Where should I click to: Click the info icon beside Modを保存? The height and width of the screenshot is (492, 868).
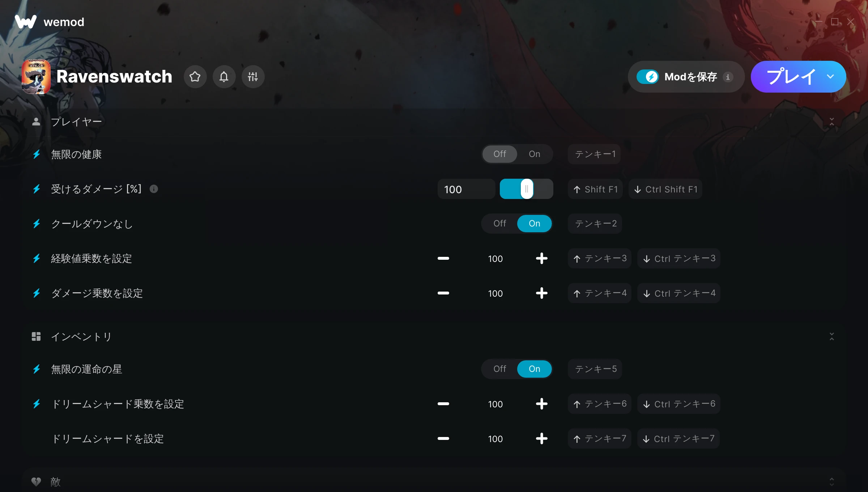click(x=728, y=77)
